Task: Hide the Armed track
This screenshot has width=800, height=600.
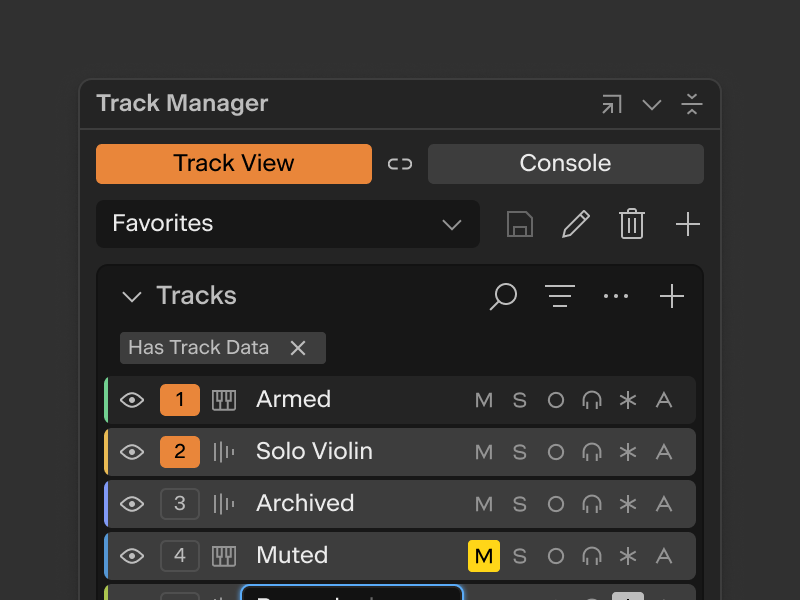Action: coord(132,400)
